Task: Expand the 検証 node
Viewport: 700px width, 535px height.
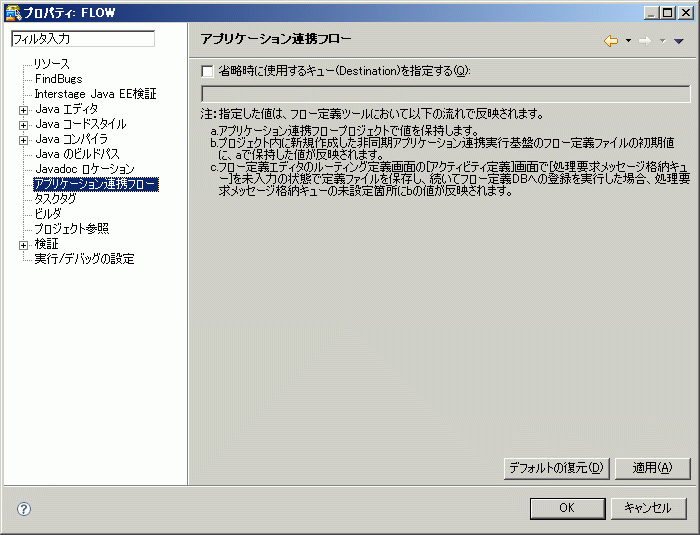Action: (24, 245)
